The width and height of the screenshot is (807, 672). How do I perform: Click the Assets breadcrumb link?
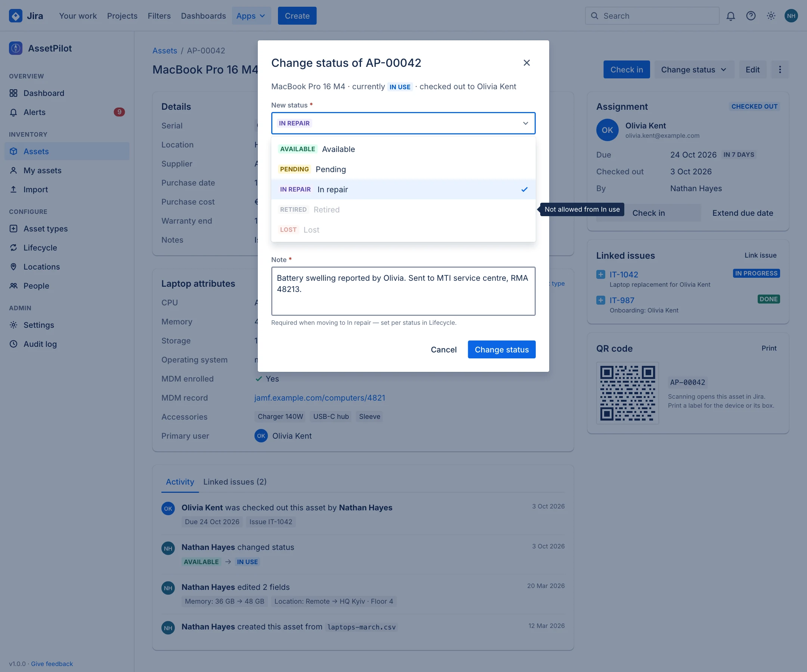(x=164, y=51)
